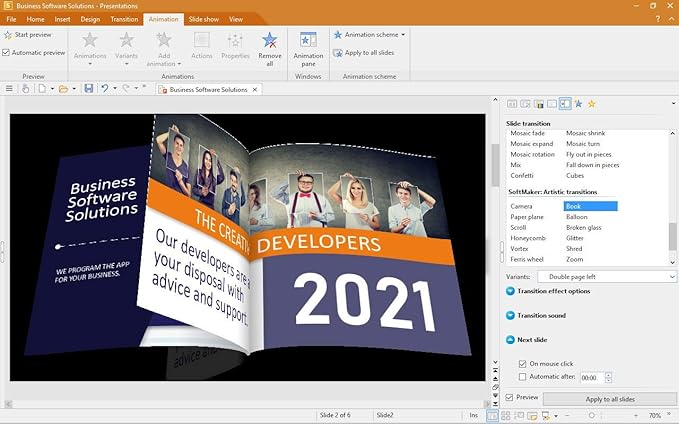Expand Transition effect options section
This screenshot has height=424, width=679.
pyautogui.click(x=510, y=291)
